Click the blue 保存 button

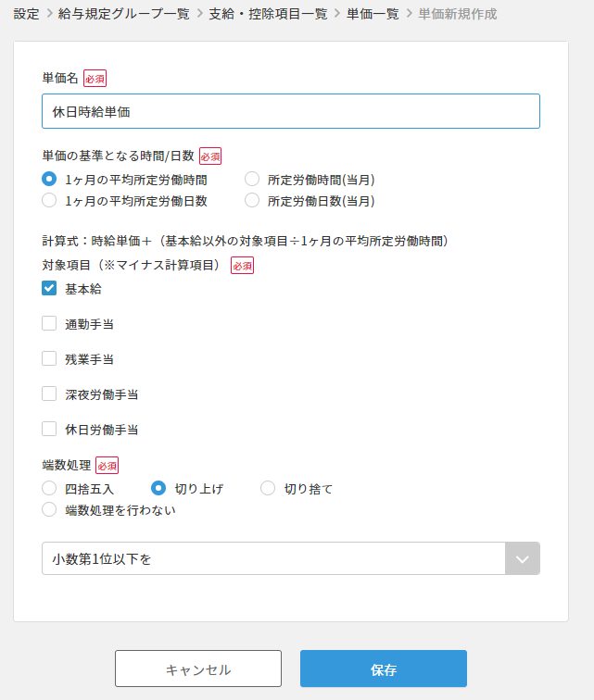383,669
